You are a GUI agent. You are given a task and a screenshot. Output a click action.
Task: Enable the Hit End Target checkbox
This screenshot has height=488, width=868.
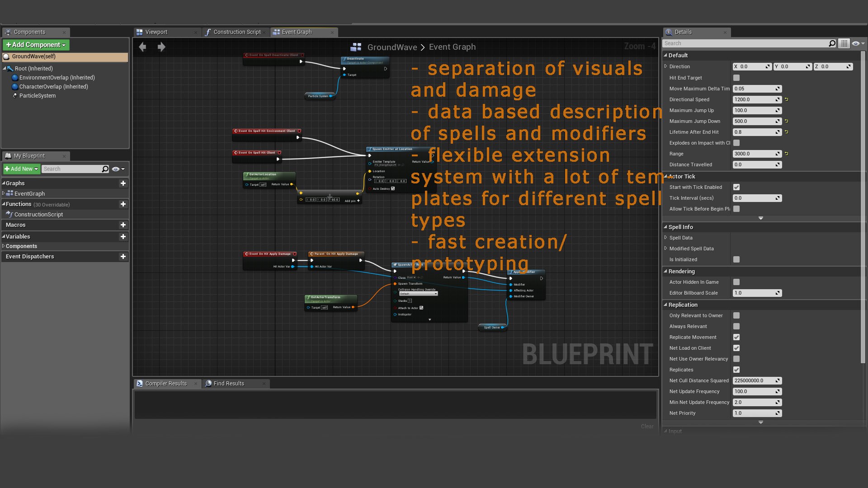(x=737, y=78)
